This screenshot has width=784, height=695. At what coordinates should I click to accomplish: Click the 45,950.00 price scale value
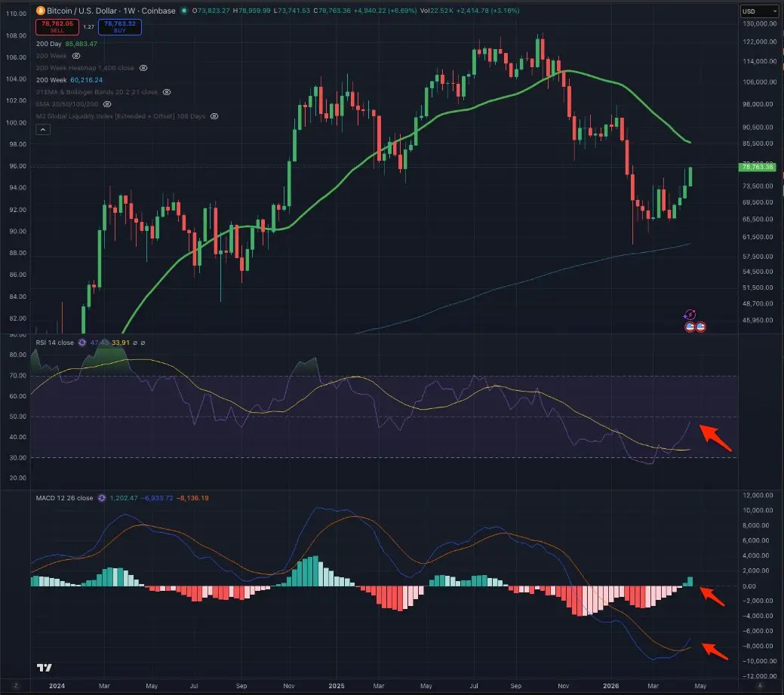[758, 320]
